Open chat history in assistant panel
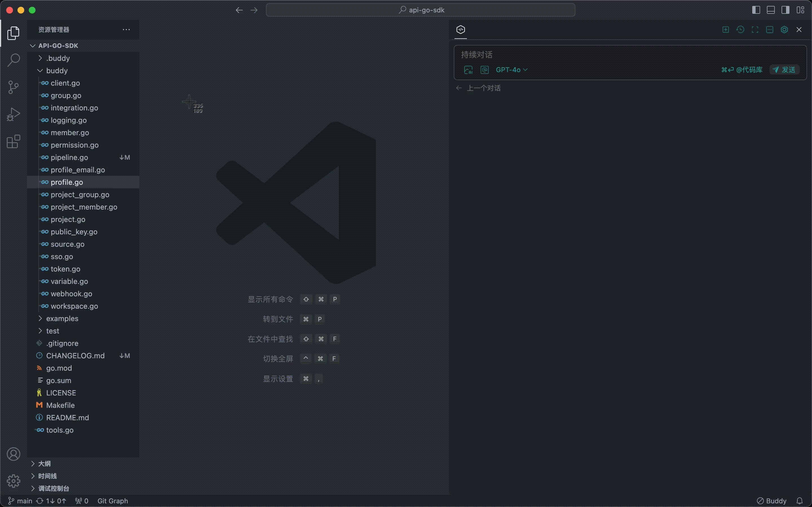 740,30
